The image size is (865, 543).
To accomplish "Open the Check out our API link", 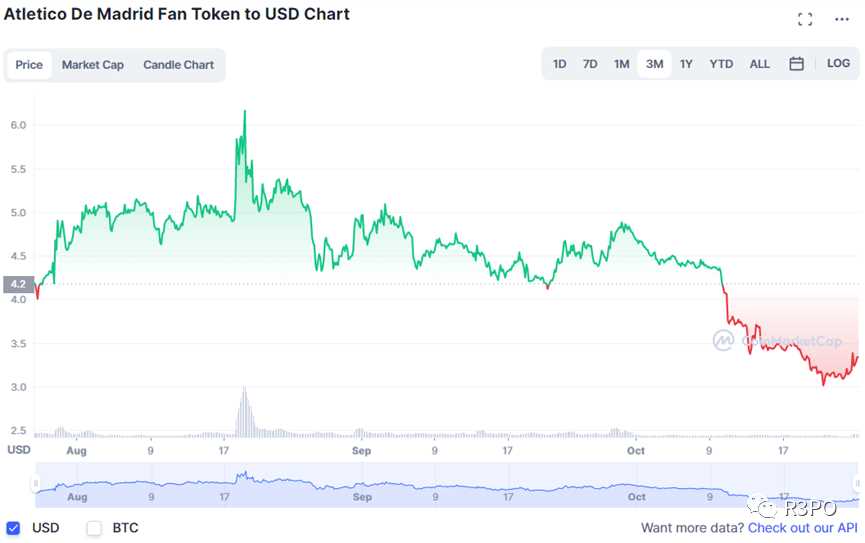I will point(802,527).
